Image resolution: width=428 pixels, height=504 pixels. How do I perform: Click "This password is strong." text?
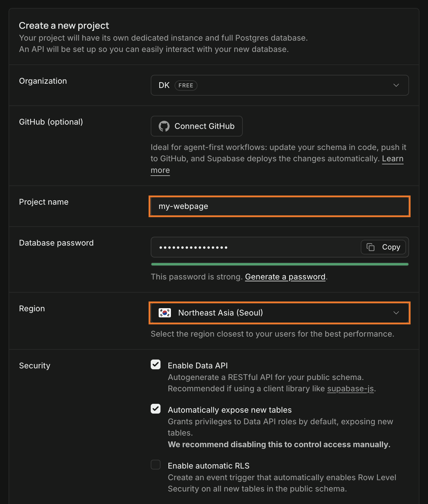197,277
